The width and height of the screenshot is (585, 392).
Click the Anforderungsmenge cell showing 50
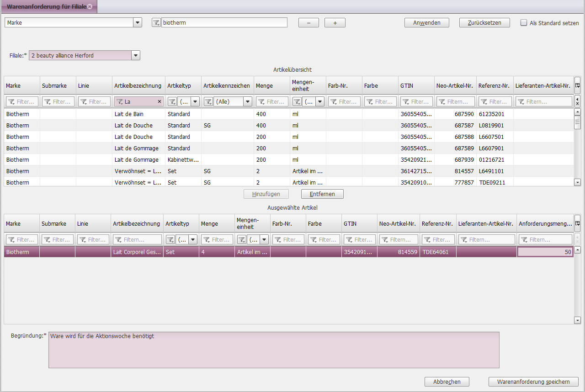point(545,252)
